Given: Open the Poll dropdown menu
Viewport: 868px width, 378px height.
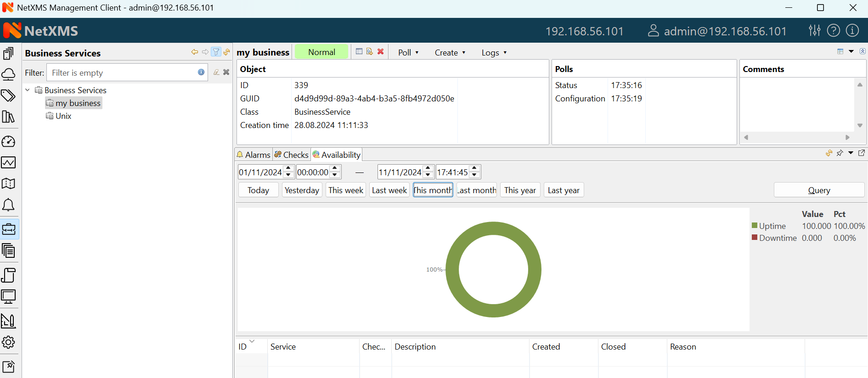Looking at the screenshot, I should [x=408, y=53].
